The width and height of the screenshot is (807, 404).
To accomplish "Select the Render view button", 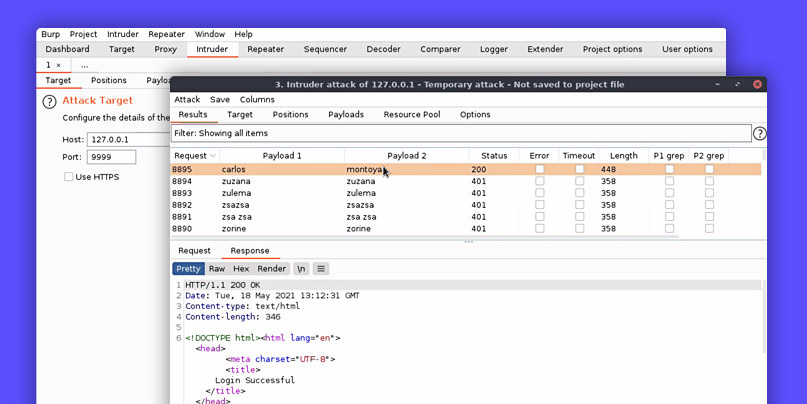I will tap(271, 269).
